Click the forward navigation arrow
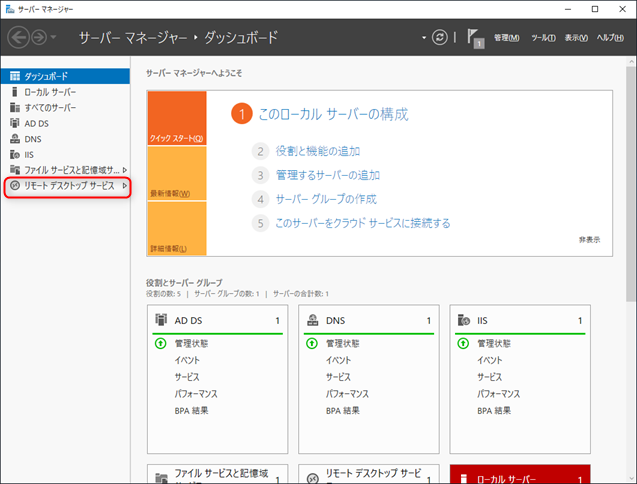Image resolution: width=637 pixels, height=484 pixels. point(39,37)
